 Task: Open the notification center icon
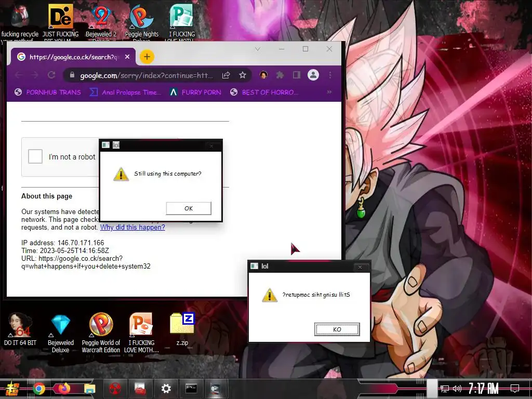515,389
